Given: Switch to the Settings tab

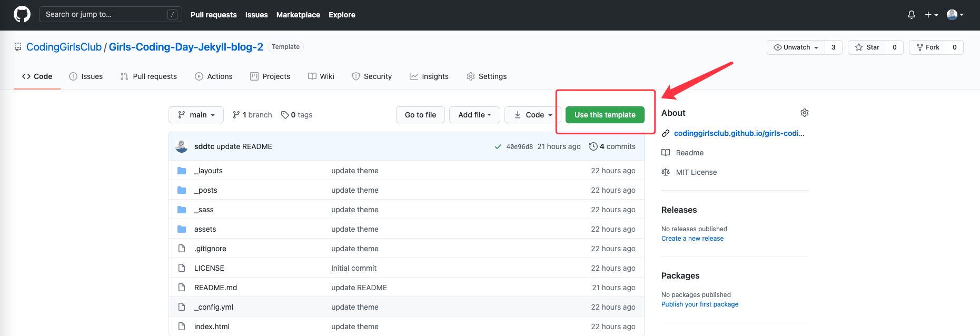Looking at the screenshot, I should click(487, 76).
